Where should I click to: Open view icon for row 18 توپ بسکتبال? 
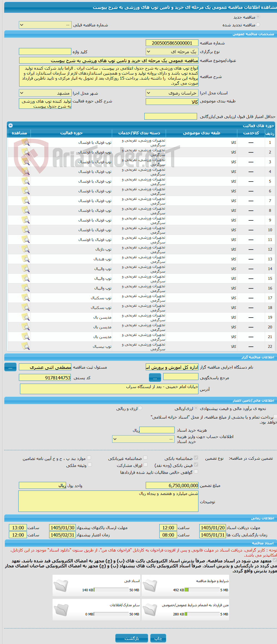click(x=26, y=308)
